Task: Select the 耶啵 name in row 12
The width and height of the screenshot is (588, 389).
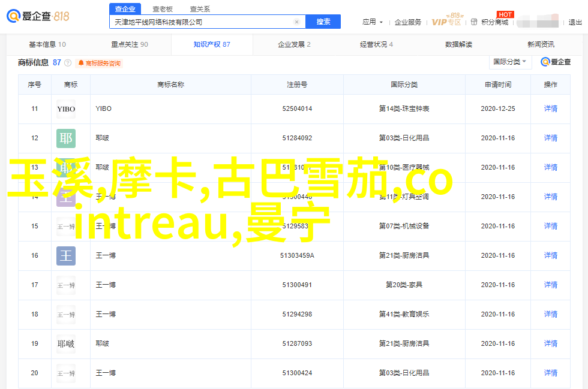Action: pyautogui.click(x=103, y=138)
